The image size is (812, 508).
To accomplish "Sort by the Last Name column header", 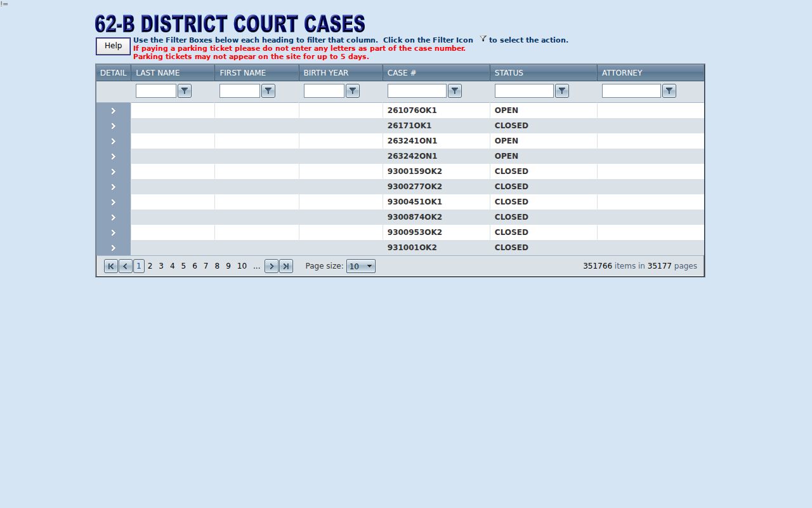I will point(158,73).
